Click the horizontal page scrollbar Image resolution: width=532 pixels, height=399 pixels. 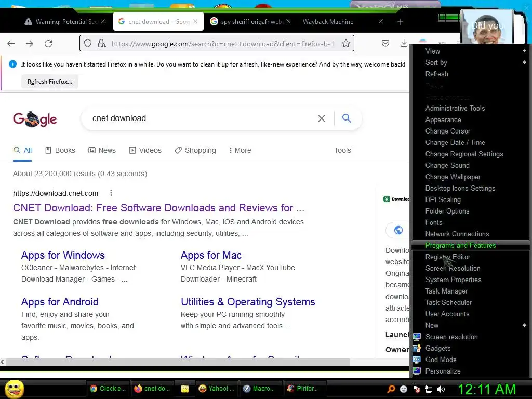point(178,362)
